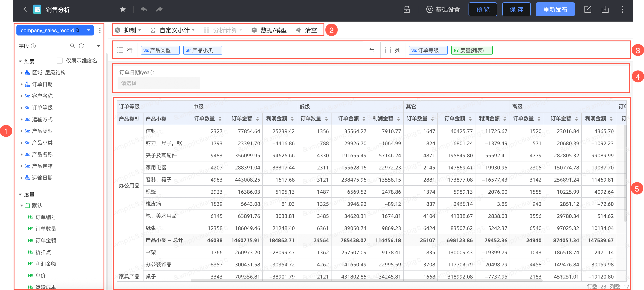The width and height of the screenshot is (644, 290).
Task: Sort 中级 订单数量 column
Action: [220, 119]
